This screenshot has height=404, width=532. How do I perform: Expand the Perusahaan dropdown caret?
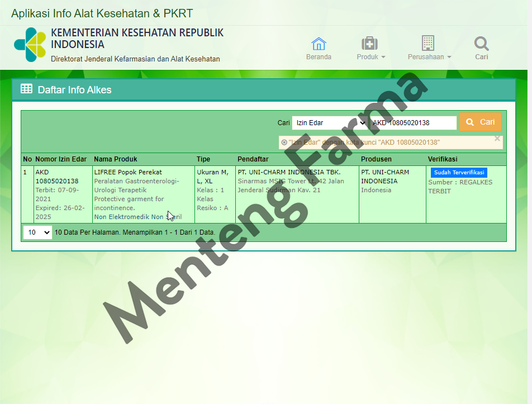point(448,56)
